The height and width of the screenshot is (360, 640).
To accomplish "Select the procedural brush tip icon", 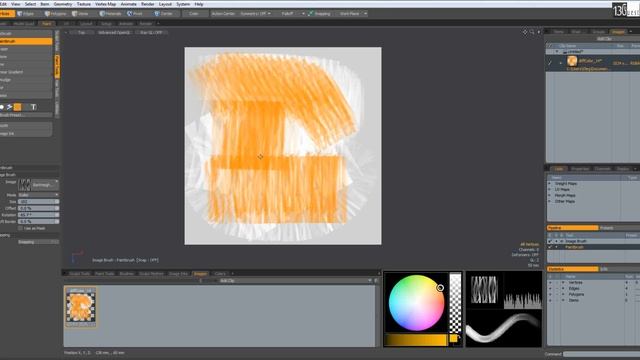I will click(x=9, y=107).
